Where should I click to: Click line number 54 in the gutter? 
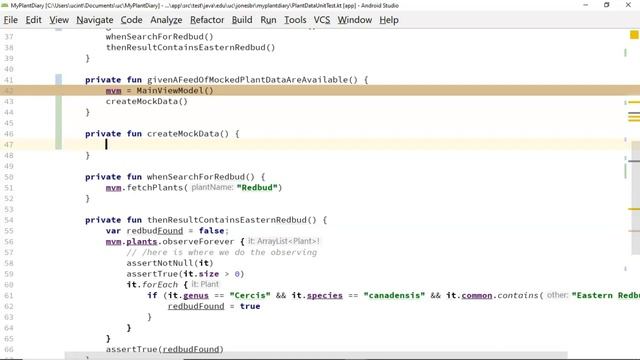coord(9,220)
